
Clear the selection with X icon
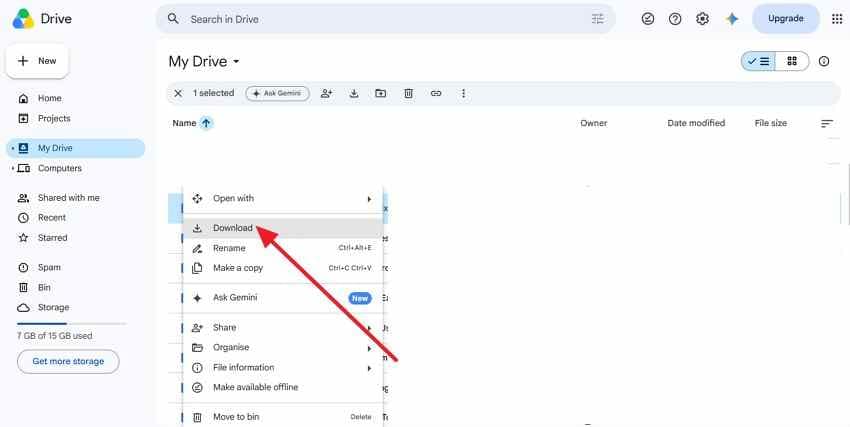(178, 93)
